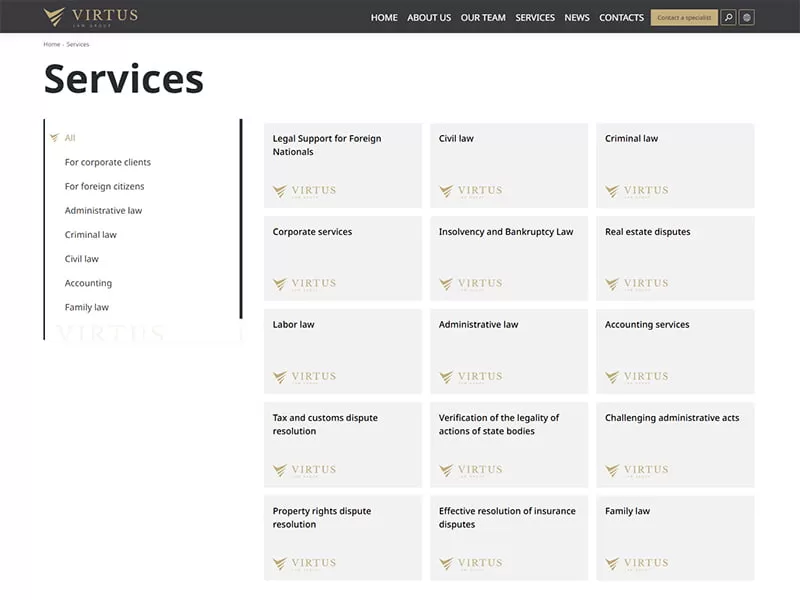Click the Virtus emblem on the Family law card

point(637,562)
